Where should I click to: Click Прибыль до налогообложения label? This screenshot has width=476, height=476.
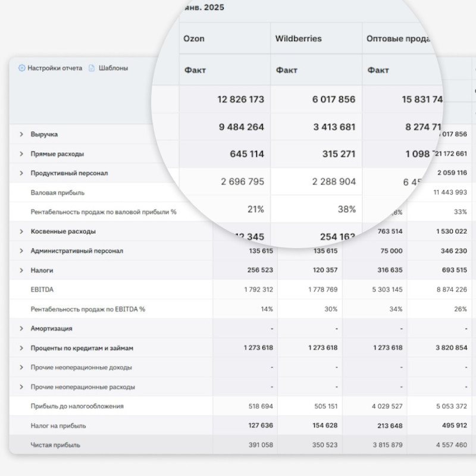pyautogui.click(x=77, y=406)
